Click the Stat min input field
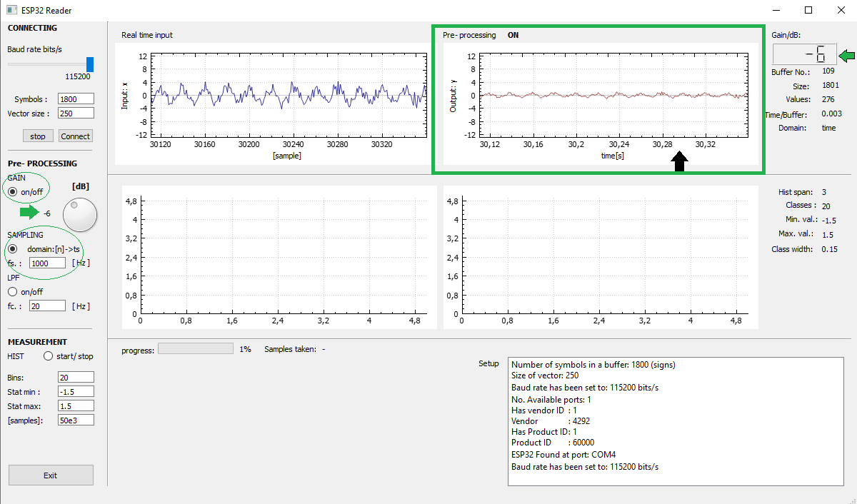857x504 pixels. click(x=76, y=391)
